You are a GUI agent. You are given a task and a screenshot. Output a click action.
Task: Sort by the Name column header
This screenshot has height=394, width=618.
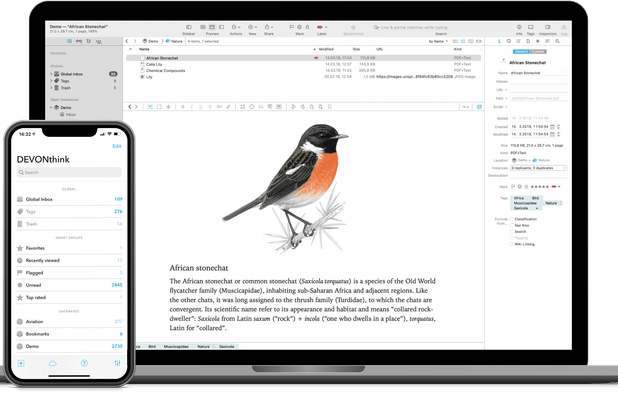[x=144, y=49]
